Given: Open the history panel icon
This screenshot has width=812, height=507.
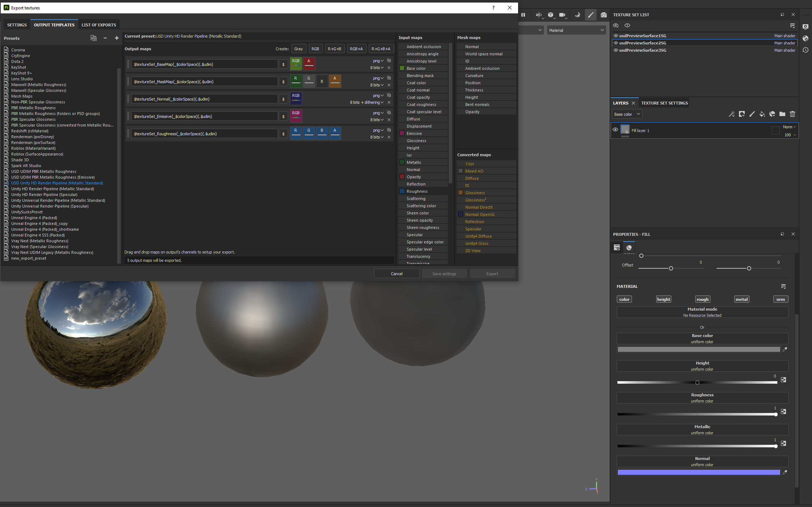Looking at the screenshot, I should click(805, 50).
